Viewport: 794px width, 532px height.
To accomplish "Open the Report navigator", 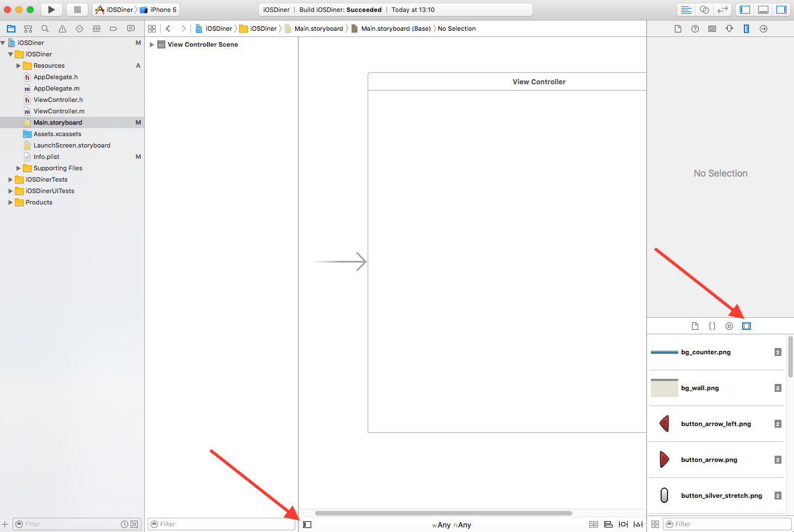I will click(131, 28).
